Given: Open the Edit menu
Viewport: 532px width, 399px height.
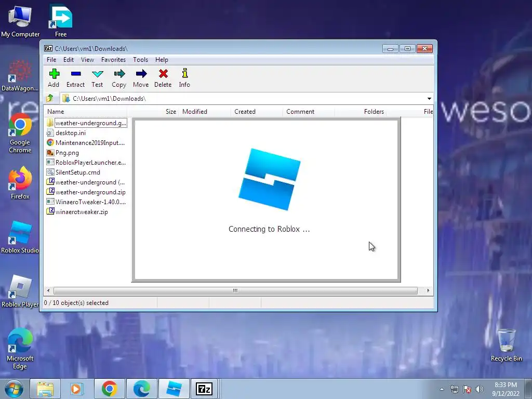Looking at the screenshot, I should coord(69,60).
